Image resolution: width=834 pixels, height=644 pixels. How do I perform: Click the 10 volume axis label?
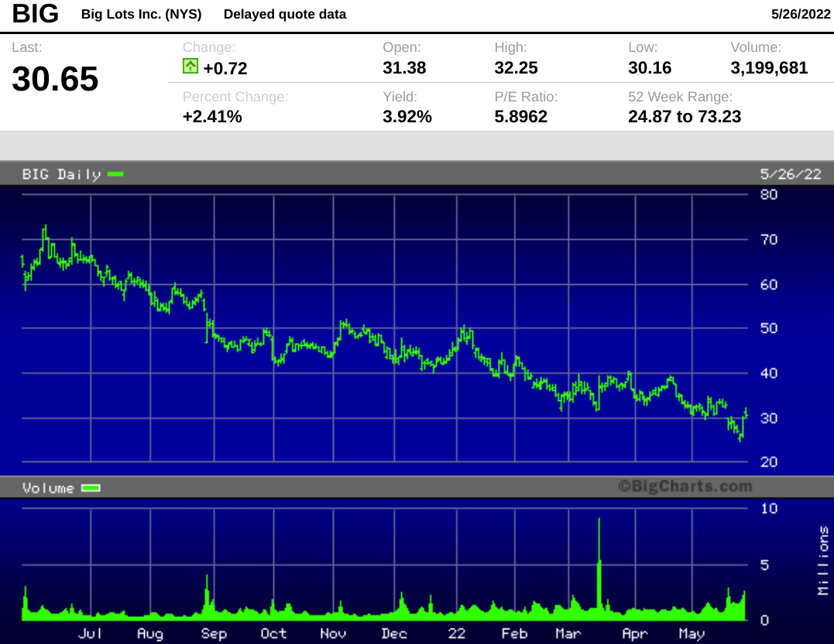pyautogui.click(x=769, y=509)
